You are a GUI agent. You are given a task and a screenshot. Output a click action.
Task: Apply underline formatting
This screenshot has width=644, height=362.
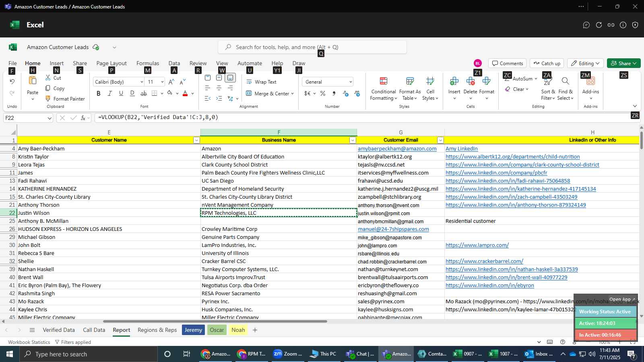(x=121, y=93)
